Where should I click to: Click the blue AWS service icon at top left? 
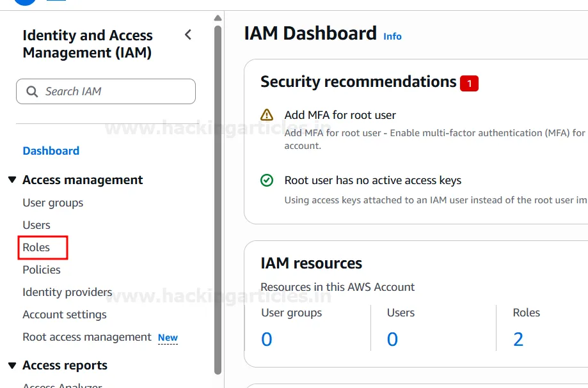(x=24, y=3)
